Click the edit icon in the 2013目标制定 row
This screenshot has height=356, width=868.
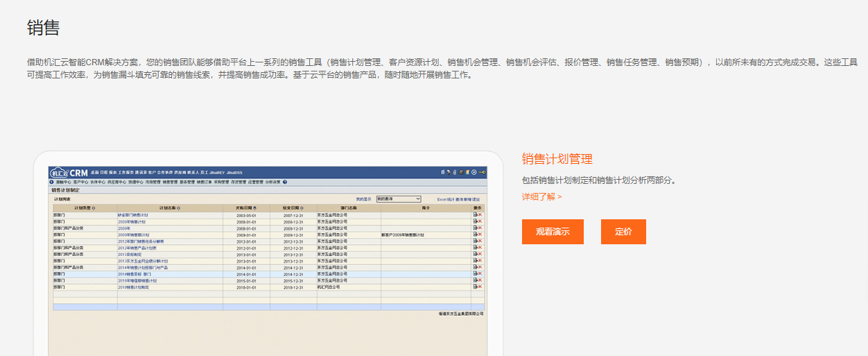pos(476,254)
